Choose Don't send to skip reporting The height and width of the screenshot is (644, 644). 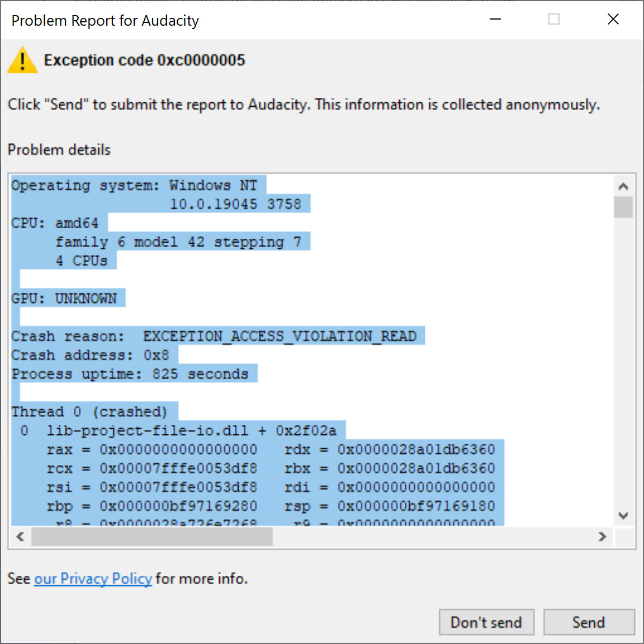(486, 622)
